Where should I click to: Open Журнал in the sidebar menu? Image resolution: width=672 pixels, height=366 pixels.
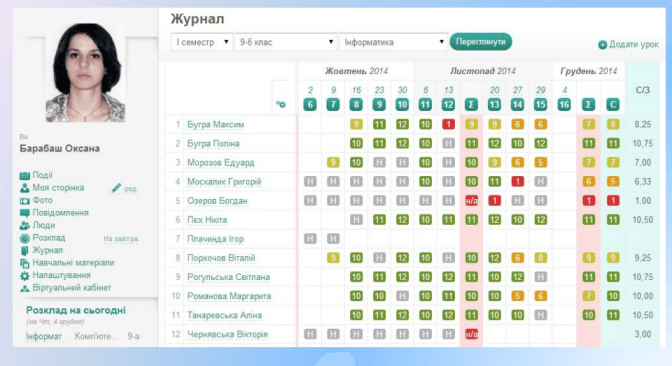[x=48, y=250]
